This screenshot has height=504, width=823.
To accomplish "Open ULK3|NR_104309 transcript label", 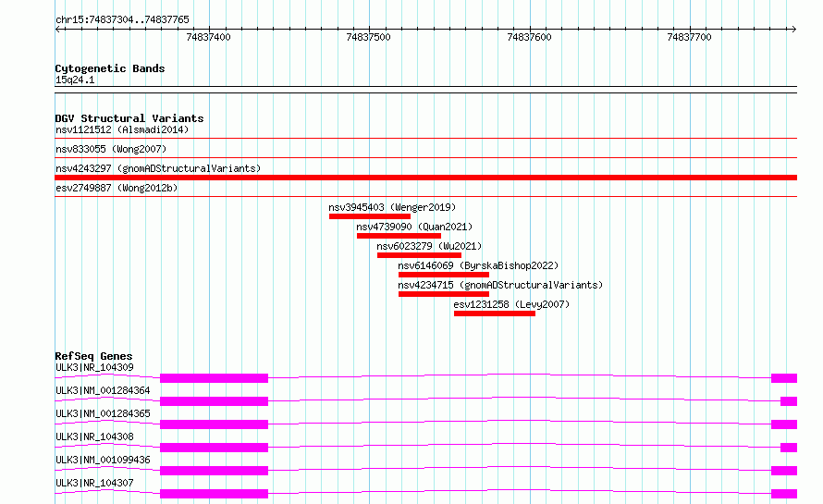I will (94, 367).
